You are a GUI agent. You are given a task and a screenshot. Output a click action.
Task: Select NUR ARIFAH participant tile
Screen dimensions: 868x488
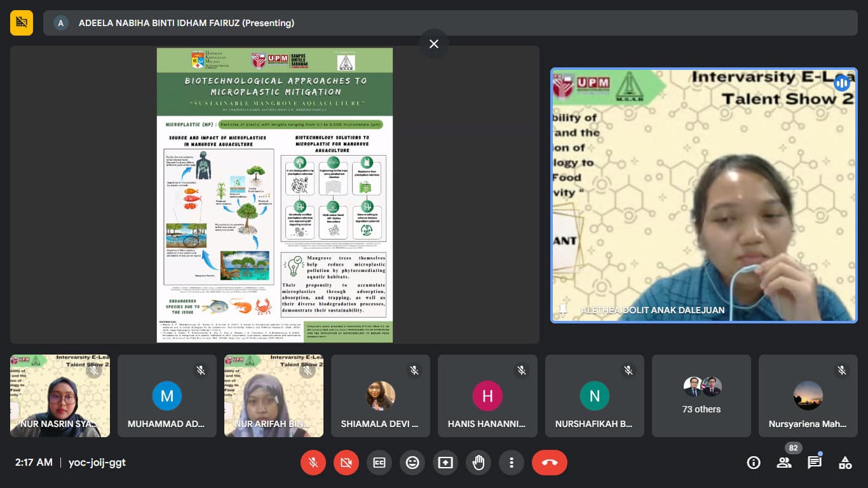coord(274,396)
